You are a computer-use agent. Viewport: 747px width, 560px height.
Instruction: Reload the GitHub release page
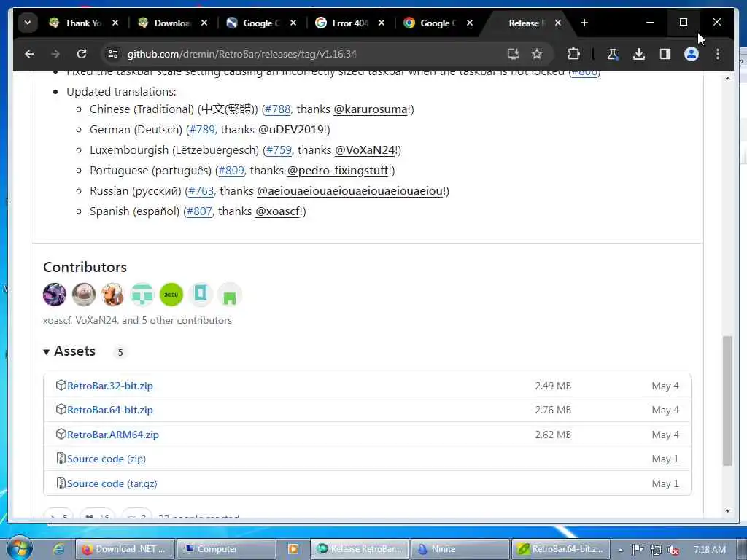[82, 54]
